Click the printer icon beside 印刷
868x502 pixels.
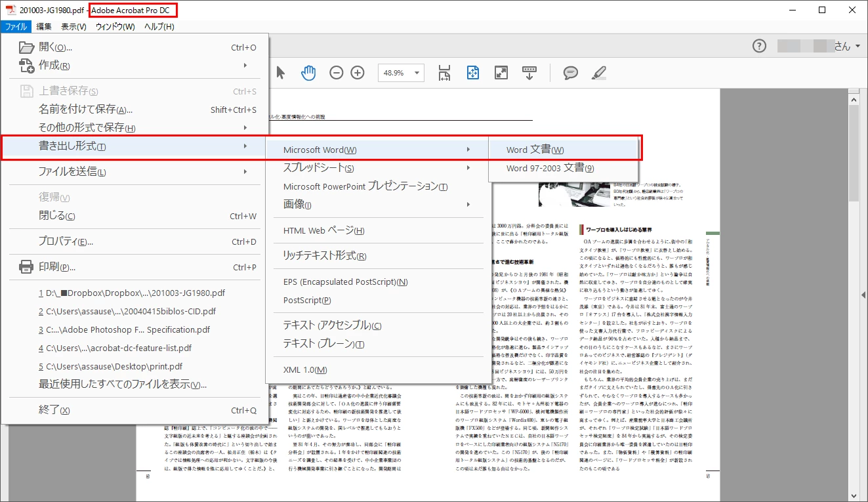pos(26,267)
